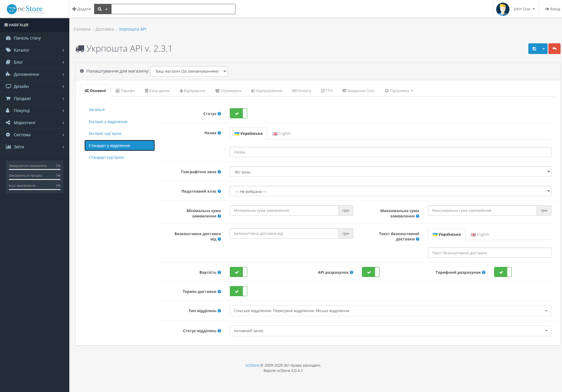This screenshot has width=562, height=392.
Task: Open the John Doe user dropdown
Action: click(x=524, y=9)
